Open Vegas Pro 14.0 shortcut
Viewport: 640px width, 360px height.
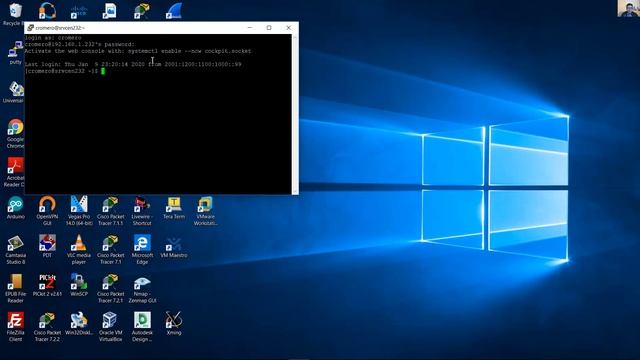tap(79, 211)
